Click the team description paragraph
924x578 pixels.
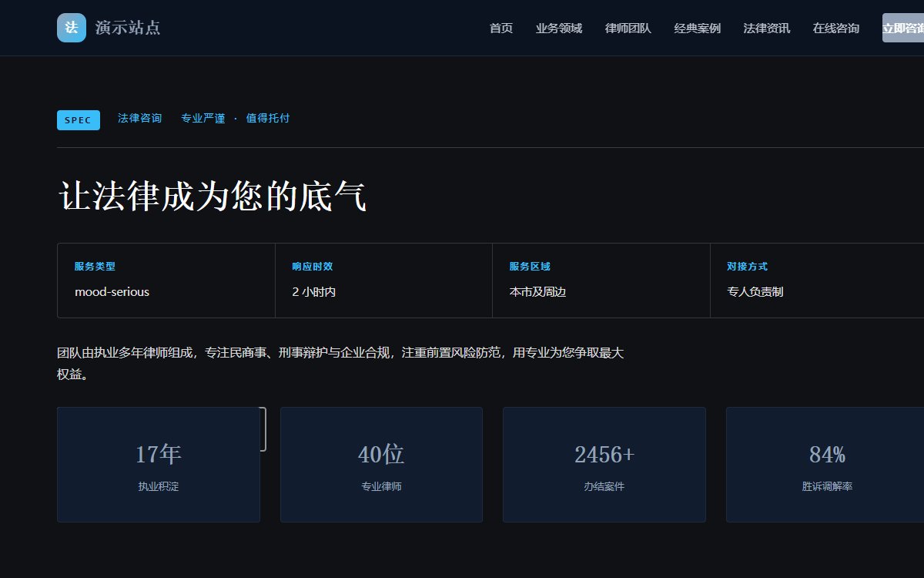pos(340,364)
